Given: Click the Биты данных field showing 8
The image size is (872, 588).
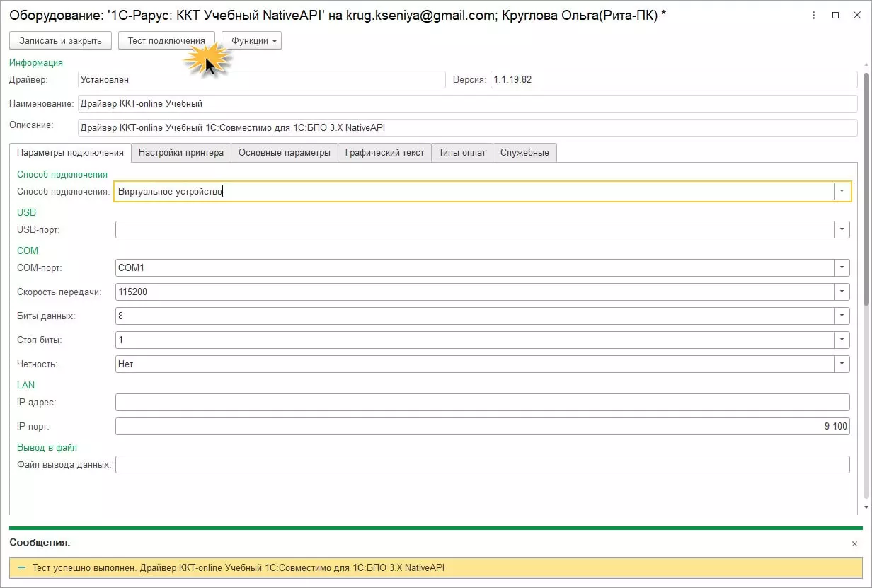Looking at the screenshot, I should [474, 316].
